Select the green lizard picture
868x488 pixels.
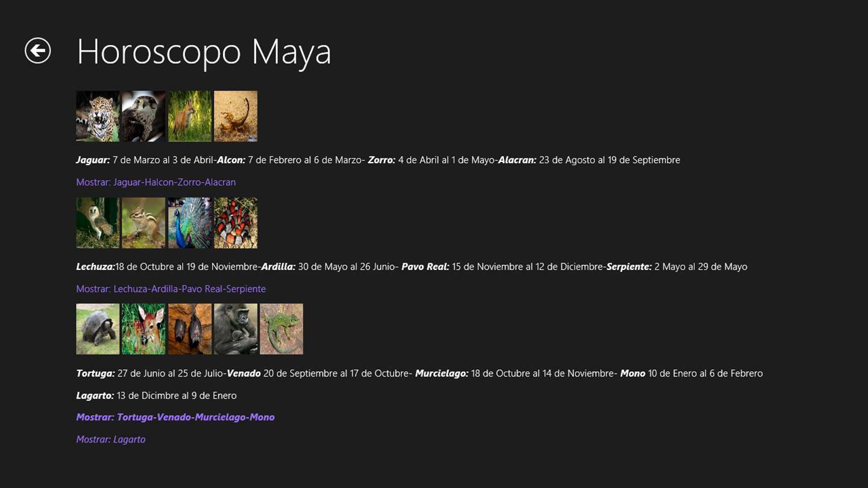(x=281, y=329)
